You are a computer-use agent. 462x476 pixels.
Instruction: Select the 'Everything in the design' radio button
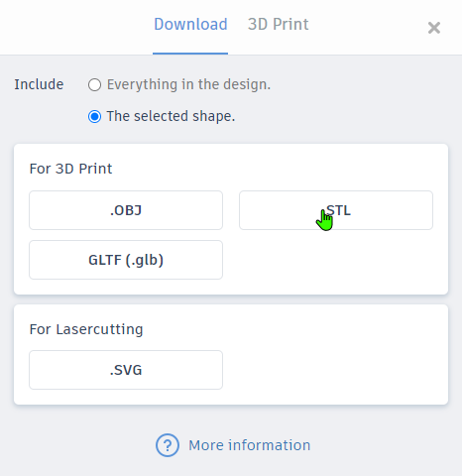[94, 85]
